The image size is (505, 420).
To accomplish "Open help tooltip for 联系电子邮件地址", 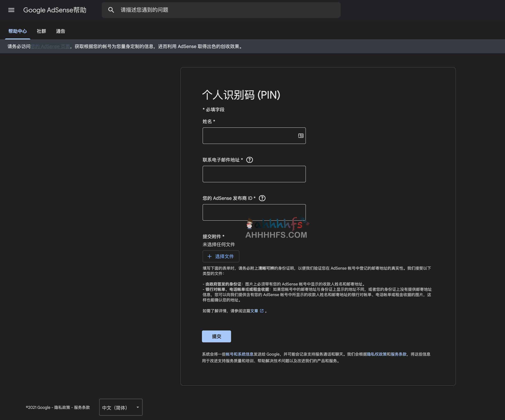I will [x=250, y=160].
